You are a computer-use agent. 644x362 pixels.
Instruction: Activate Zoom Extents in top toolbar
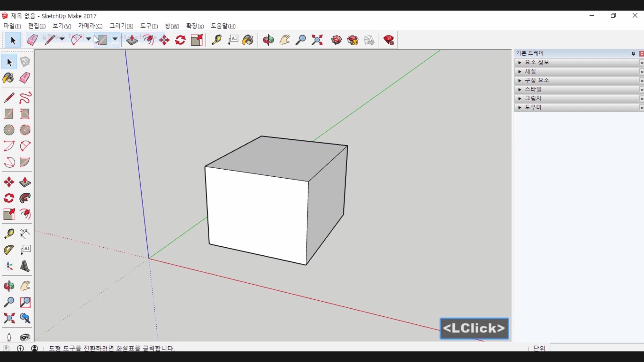click(x=317, y=40)
